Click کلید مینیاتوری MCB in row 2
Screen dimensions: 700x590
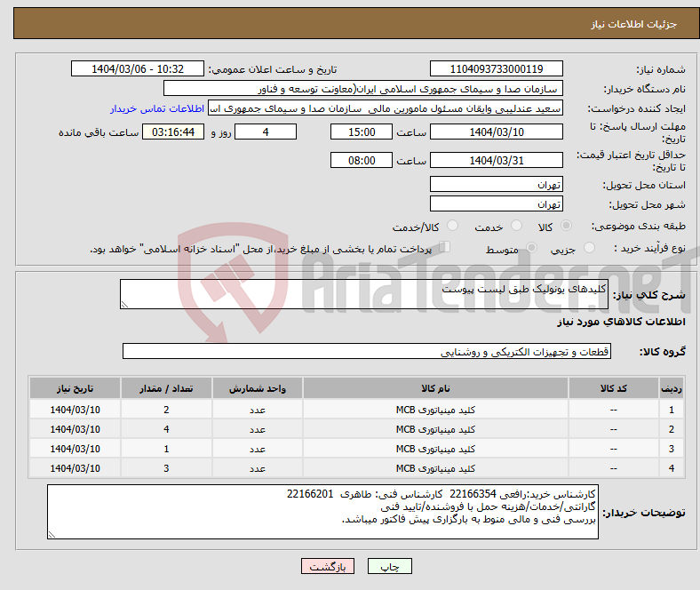click(x=435, y=429)
